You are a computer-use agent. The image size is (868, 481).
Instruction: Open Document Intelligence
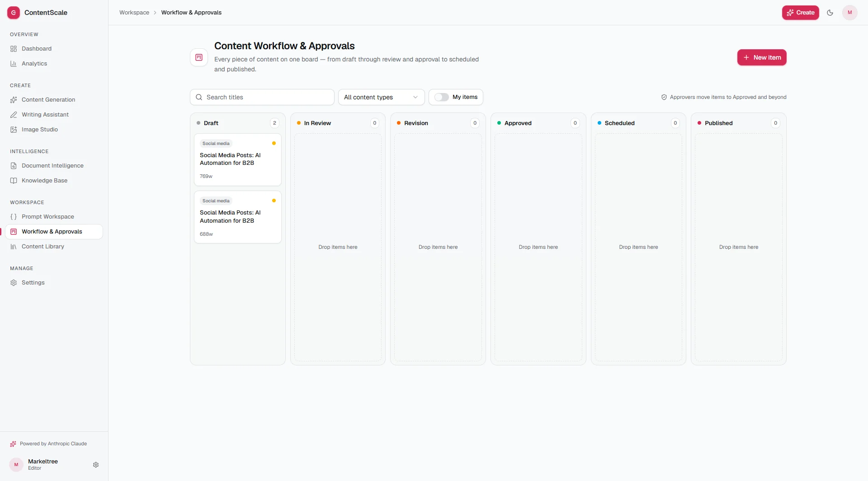54,166
